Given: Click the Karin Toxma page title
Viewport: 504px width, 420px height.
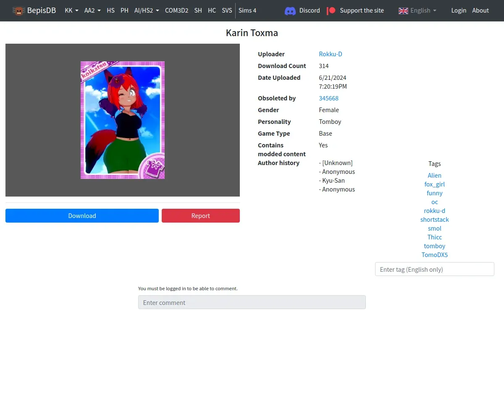Looking at the screenshot, I should tap(252, 33).
